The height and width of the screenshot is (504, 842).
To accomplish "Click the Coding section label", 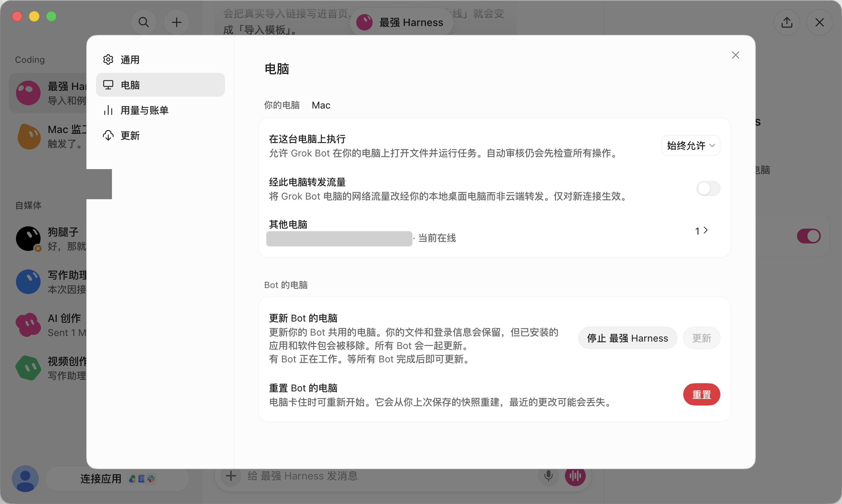I will (30, 59).
